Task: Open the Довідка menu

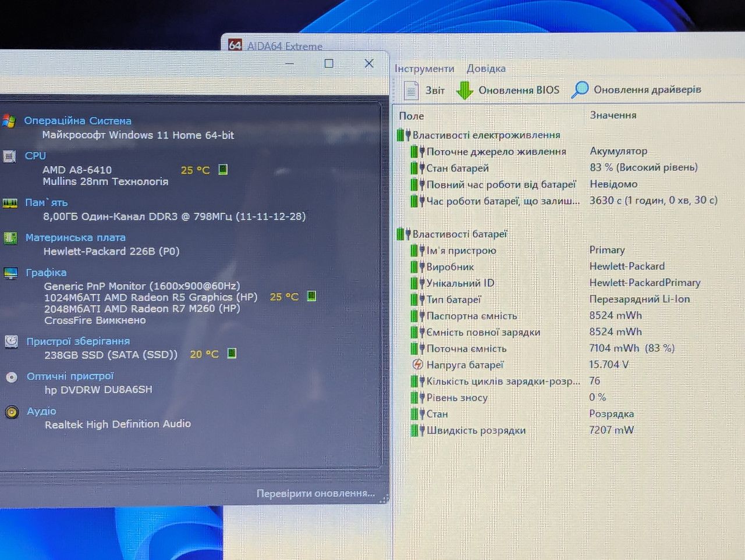Action: pos(486,69)
